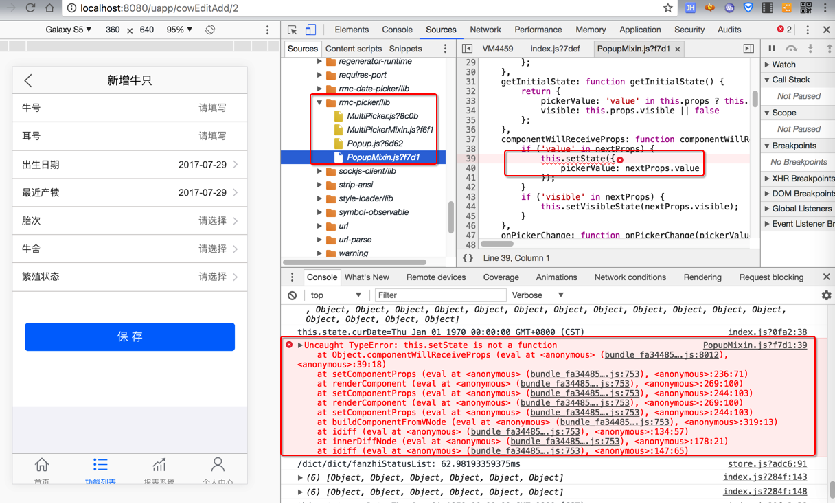
Task: Toggle the device toolbar icon
Action: pos(310,30)
